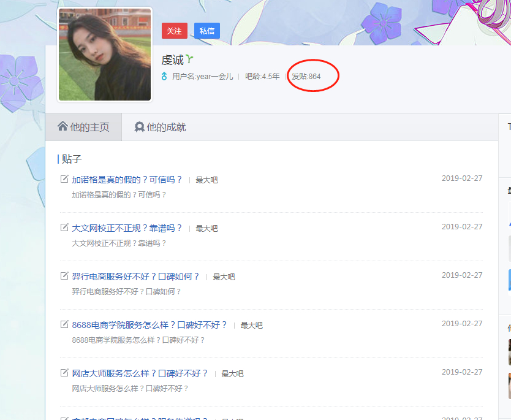Open the post 8688电商学院服务怎么样？口碑好不好？

150,325
